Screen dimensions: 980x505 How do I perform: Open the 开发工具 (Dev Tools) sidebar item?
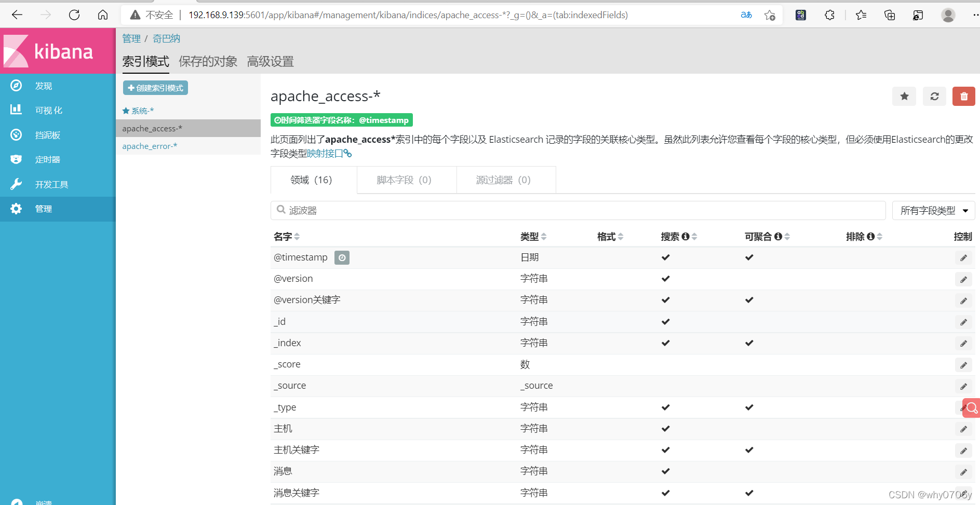point(58,184)
